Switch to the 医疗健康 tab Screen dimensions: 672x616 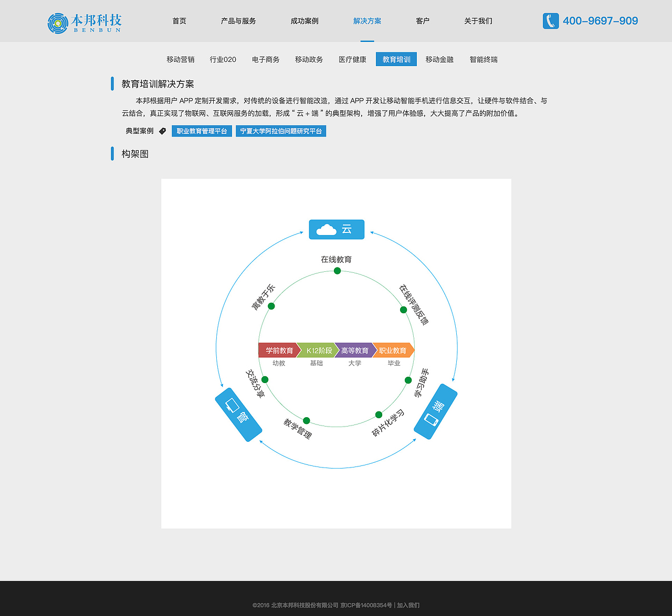pyautogui.click(x=352, y=59)
